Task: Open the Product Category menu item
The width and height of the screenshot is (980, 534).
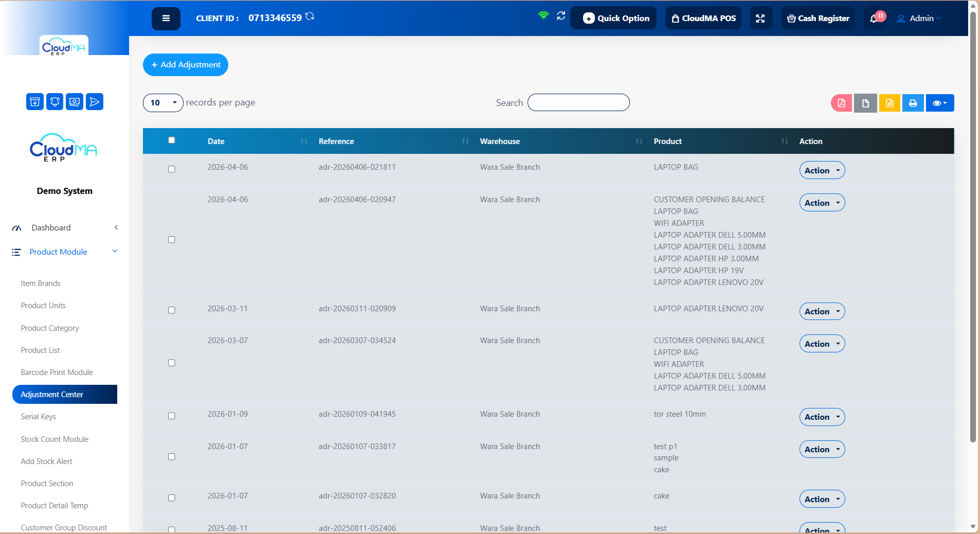Action: point(50,328)
